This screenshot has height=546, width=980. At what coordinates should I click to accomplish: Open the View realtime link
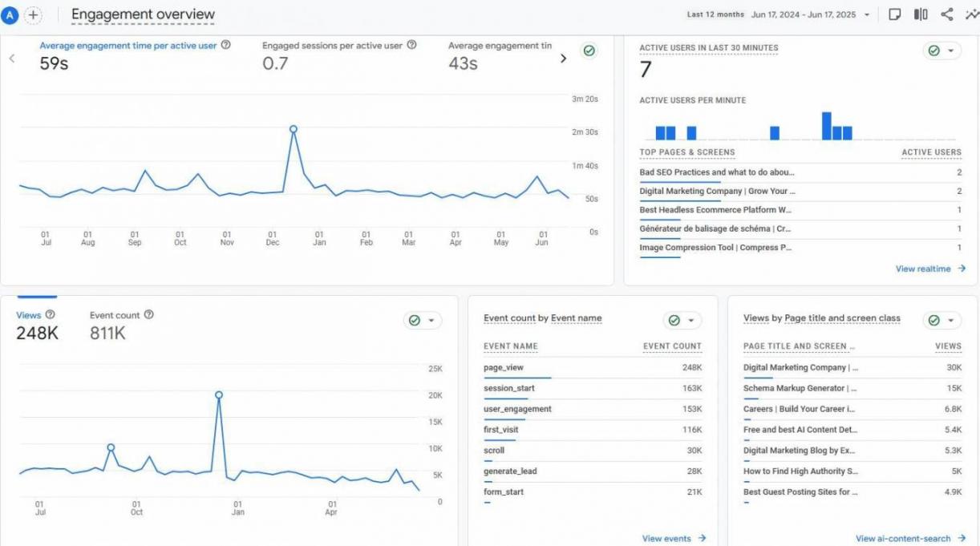point(930,269)
